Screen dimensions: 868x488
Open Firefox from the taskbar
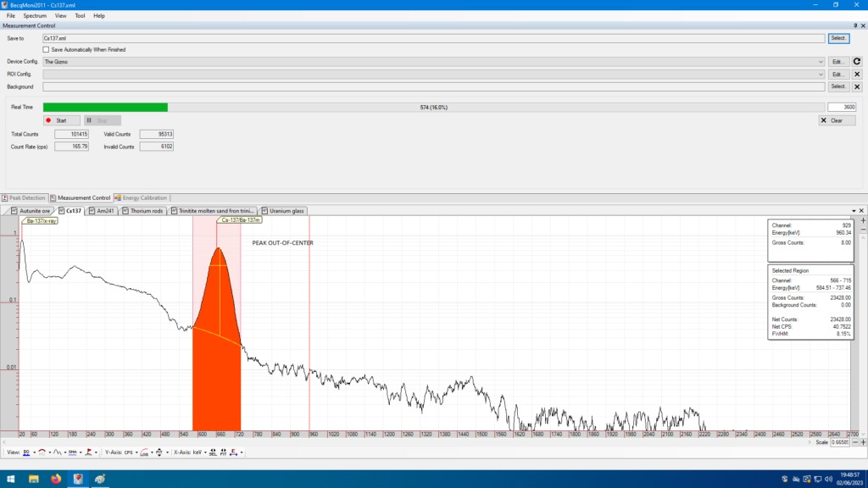tap(56, 480)
